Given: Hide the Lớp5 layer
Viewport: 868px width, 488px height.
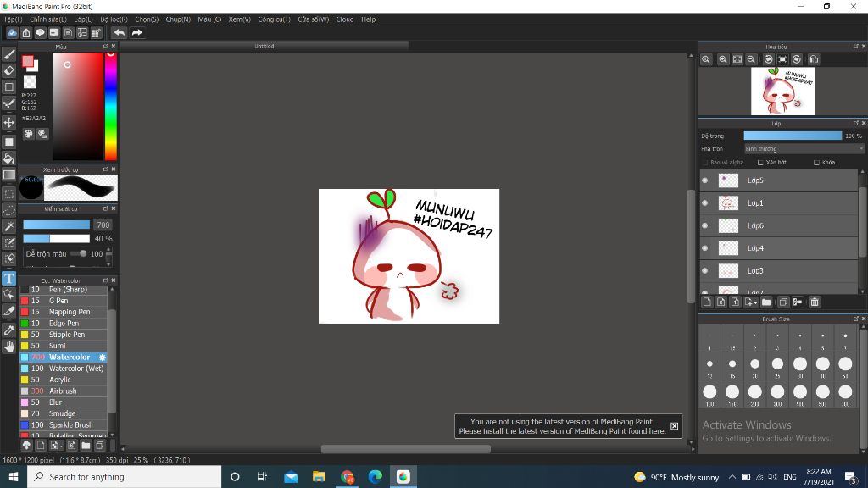Looking at the screenshot, I should pos(704,180).
